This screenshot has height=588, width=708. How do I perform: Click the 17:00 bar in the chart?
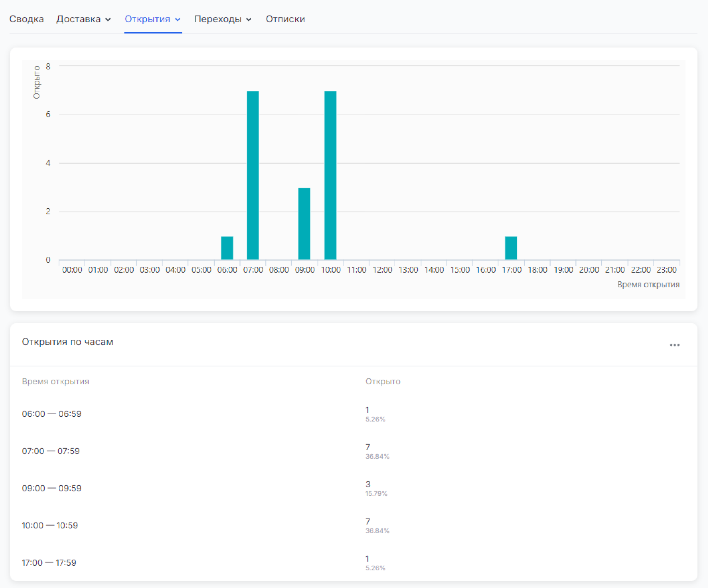tap(511, 248)
